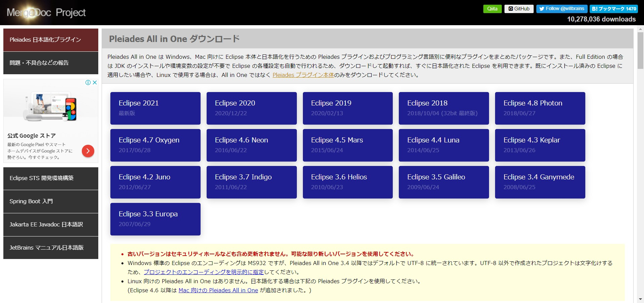Close the Google Store advertisement
Screen dimensions: 644x303
[95, 83]
